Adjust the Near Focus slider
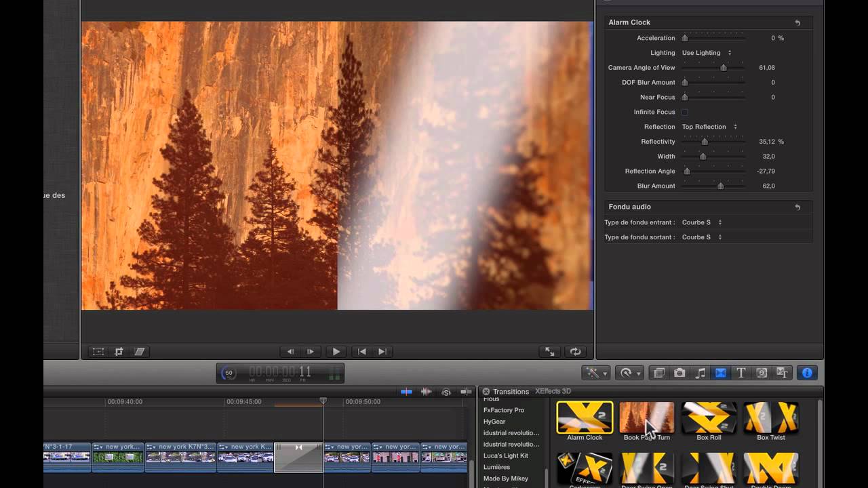 coord(685,98)
